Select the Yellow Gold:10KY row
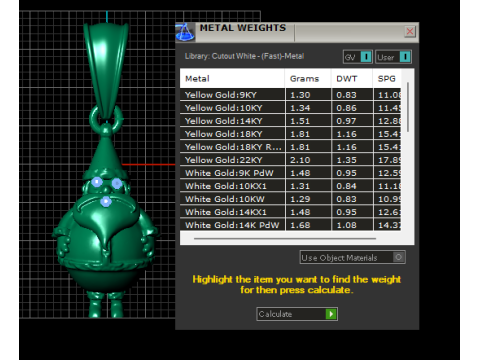This screenshot has height=360, width=480. tap(290, 108)
